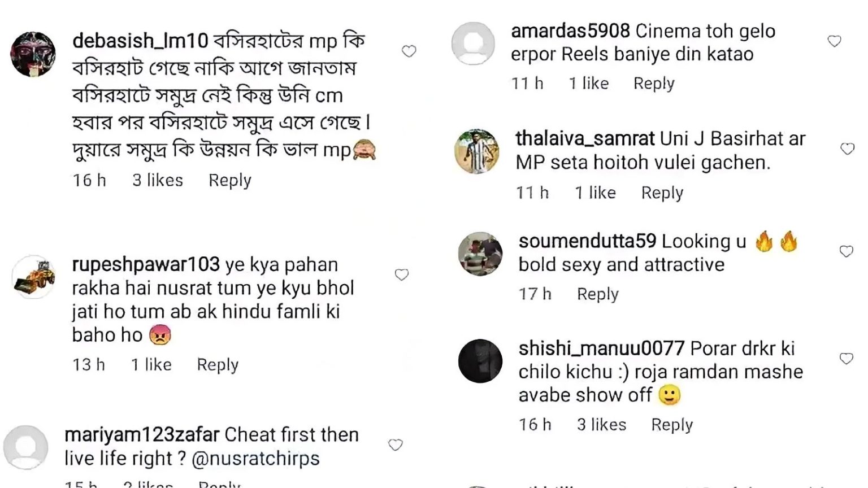Like debasish_lm10's comment with the heart
Image resolution: width=868 pixels, height=488 pixels.
409,51
